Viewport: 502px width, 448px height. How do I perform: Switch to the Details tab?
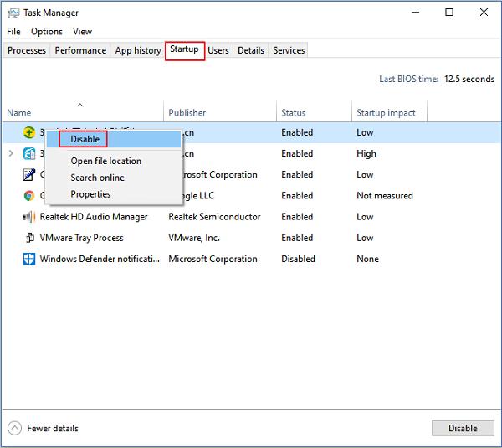click(251, 50)
